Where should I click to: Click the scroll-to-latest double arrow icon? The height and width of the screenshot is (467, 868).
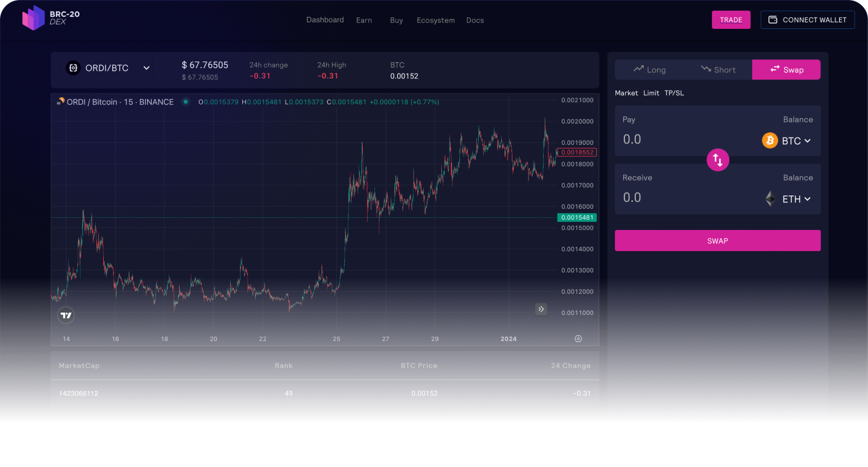(x=541, y=309)
